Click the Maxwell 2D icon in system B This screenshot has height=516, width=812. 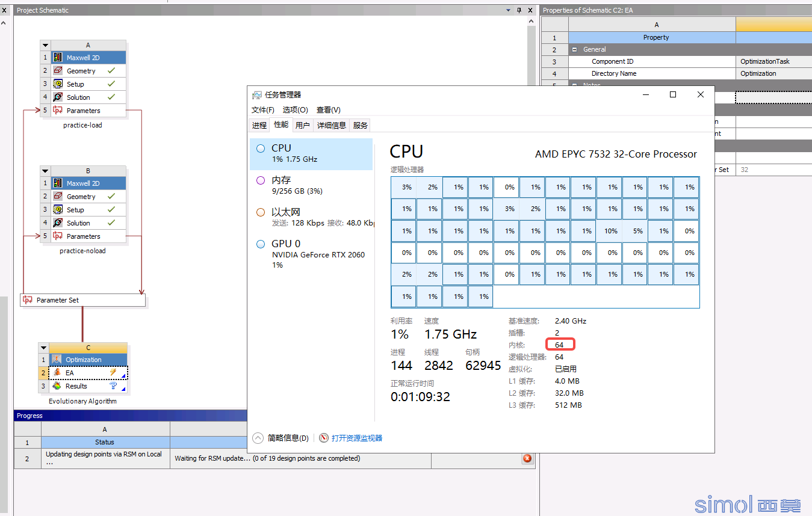point(58,183)
